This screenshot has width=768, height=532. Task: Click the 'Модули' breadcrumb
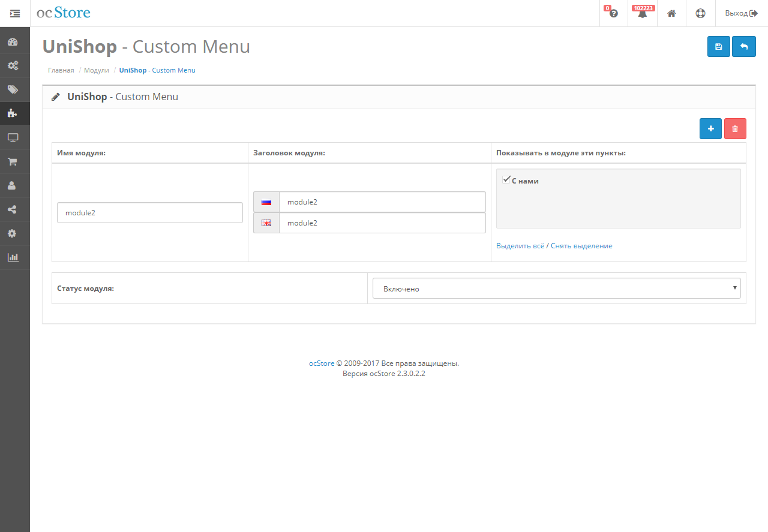pos(97,70)
